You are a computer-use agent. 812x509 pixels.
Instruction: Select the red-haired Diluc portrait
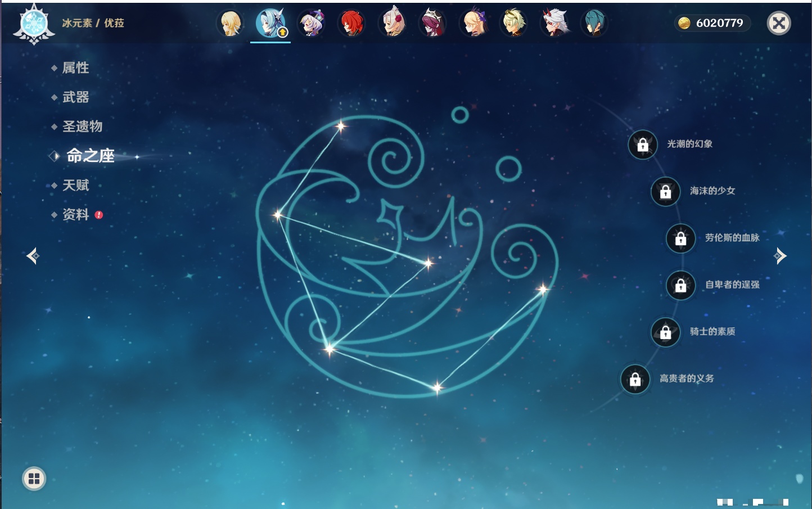pyautogui.click(x=351, y=24)
